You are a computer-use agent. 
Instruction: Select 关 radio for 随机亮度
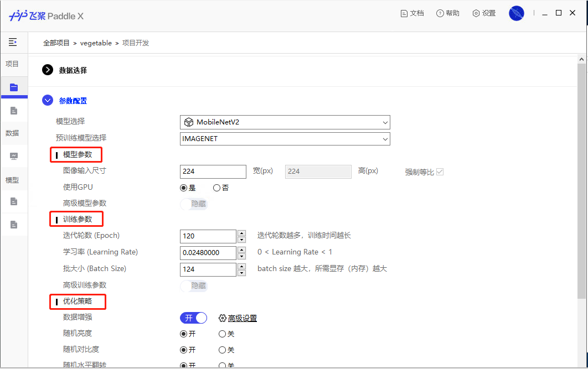[222, 334]
